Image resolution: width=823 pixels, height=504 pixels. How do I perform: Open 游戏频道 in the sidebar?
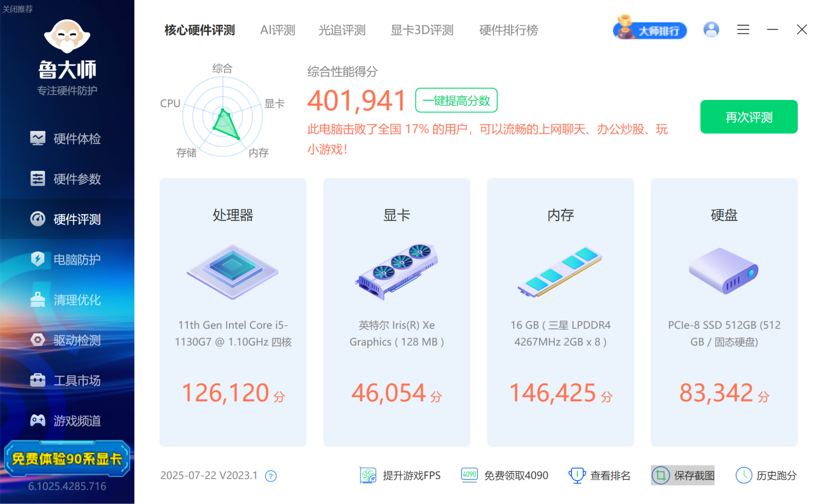(x=67, y=420)
